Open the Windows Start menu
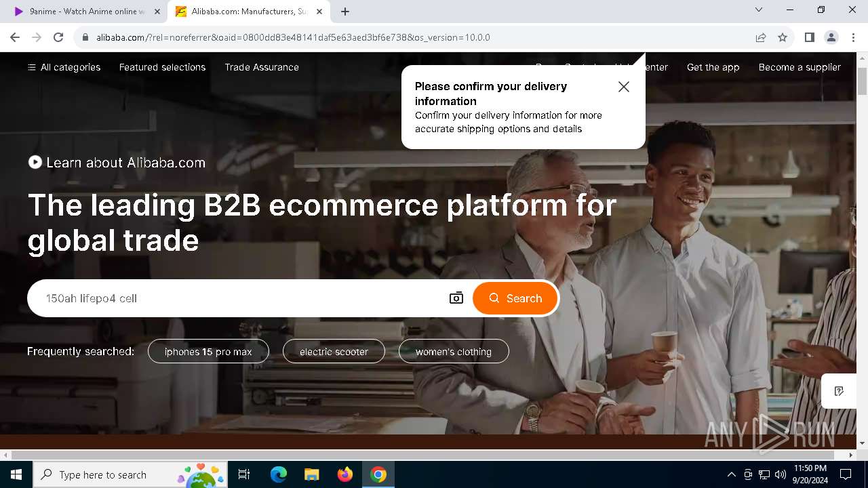Image resolution: width=868 pixels, height=488 pixels. pos(16,474)
